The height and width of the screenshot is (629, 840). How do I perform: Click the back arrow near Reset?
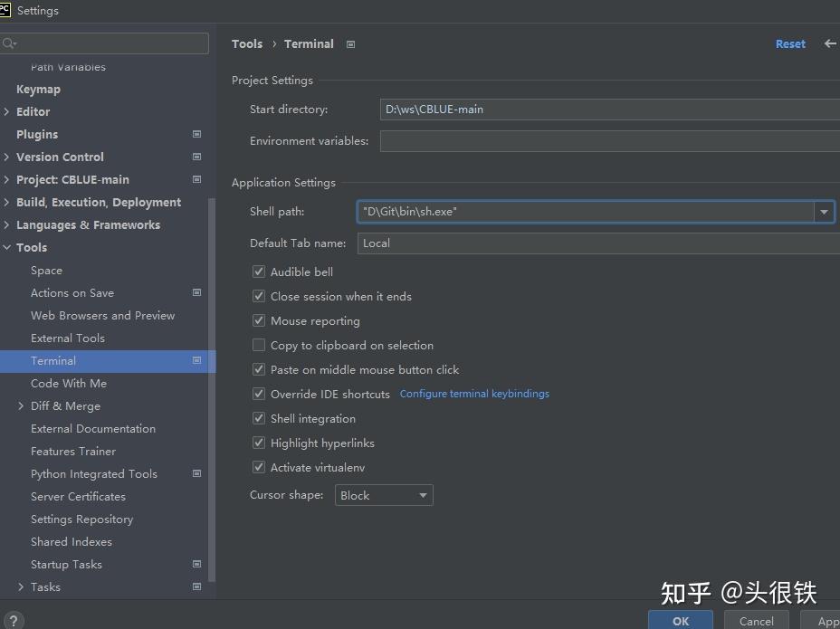pos(830,43)
